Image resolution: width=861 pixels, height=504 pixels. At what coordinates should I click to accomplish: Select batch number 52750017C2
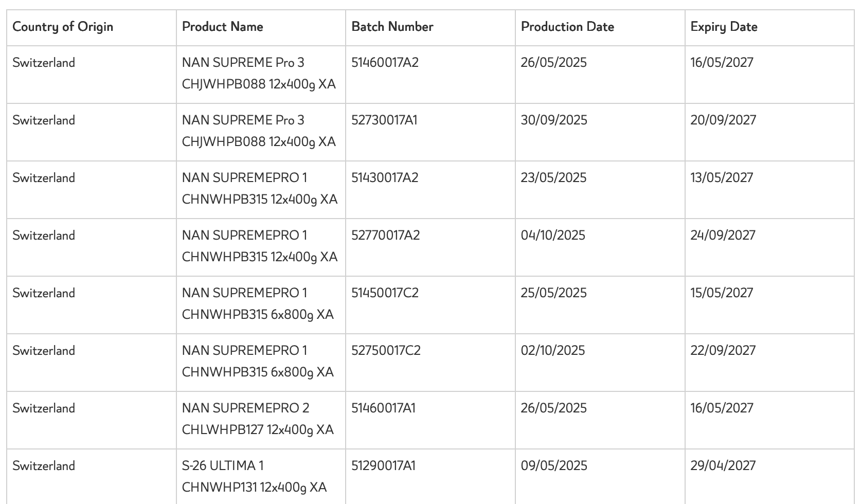coord(386,351)
